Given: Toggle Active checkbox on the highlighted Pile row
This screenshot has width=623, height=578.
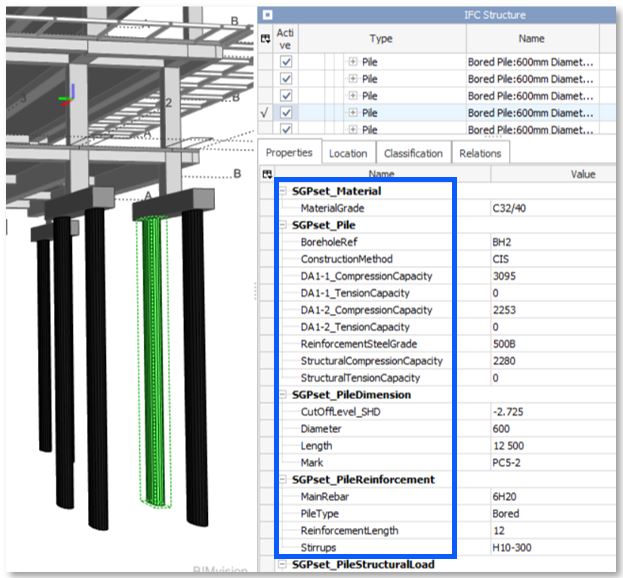Looking at the screenshot, I should click(286, 113).
